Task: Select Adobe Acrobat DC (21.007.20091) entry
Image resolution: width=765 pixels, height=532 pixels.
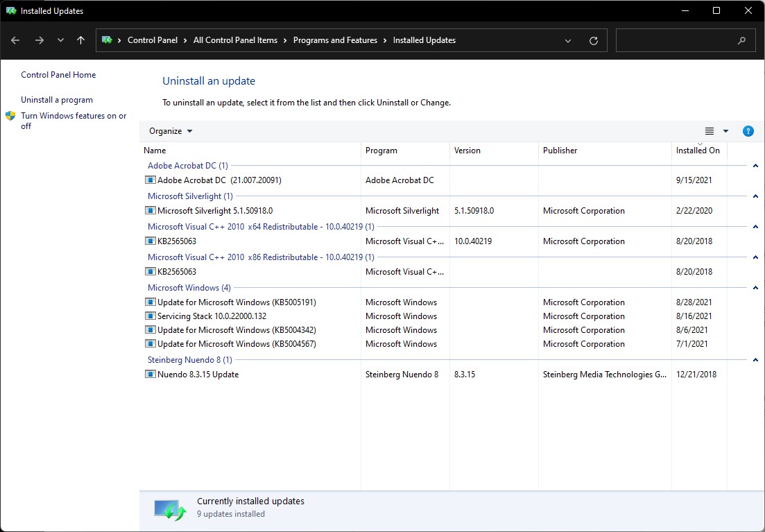Action: pos(219,180)
